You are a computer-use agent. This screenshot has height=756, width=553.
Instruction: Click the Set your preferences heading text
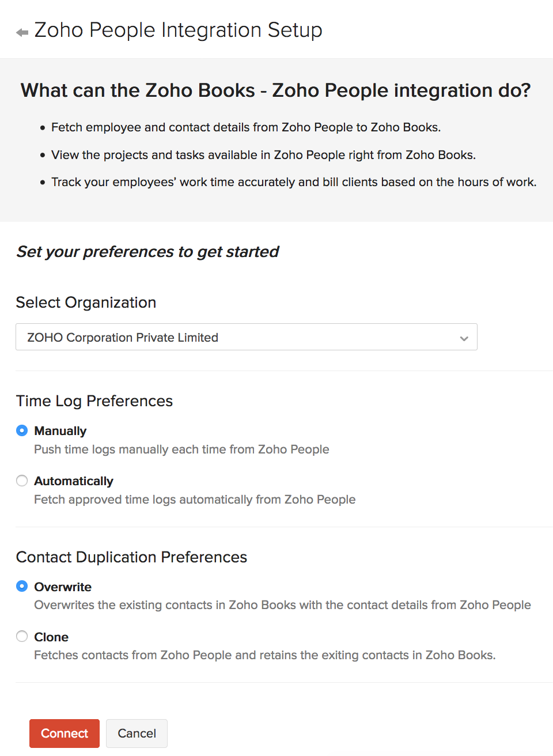coord(147,252)
